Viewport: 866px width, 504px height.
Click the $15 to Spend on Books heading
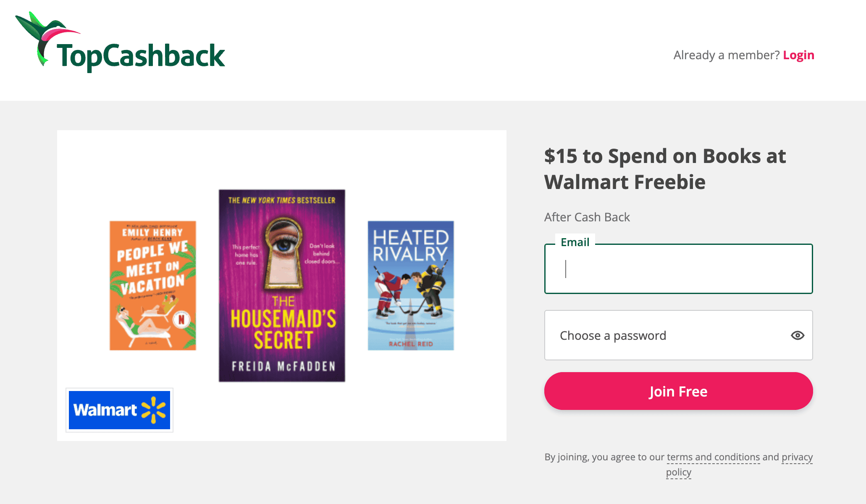tap(665, 169)
